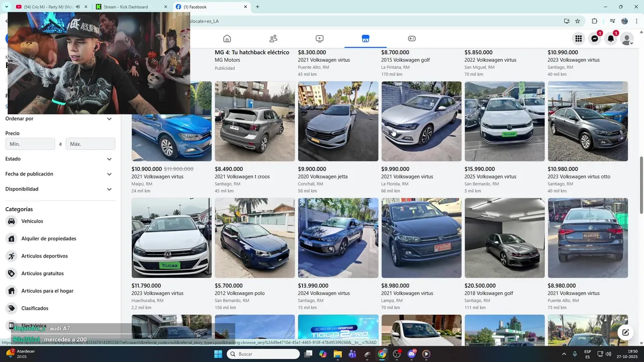Open the account profile avatar menu
The image size is (644, 362).
pos(627,39)
